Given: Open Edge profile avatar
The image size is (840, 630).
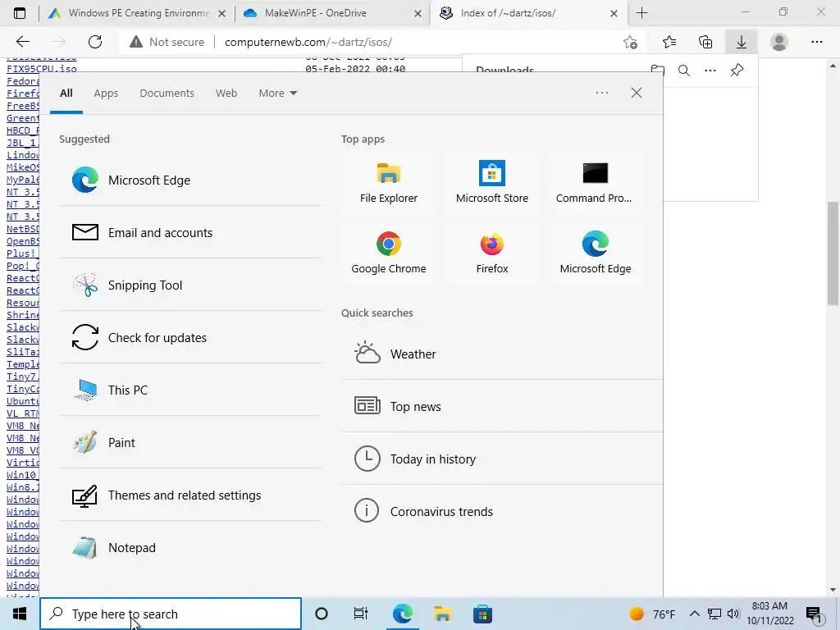Looking at the screenshot, I should tap(779, 42).
